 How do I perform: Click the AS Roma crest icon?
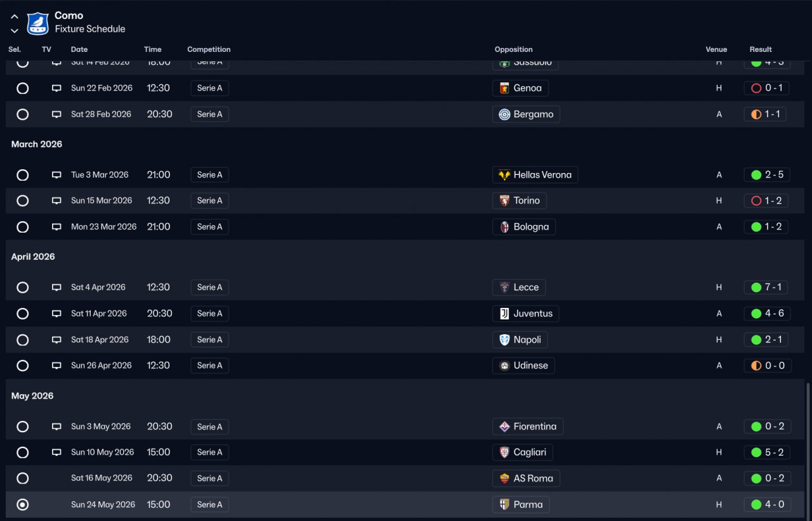point(504,479)
